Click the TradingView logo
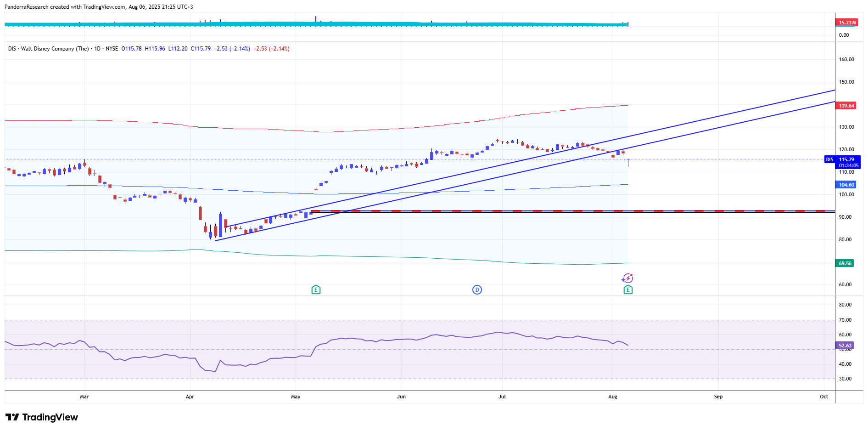Viewport: 868px width, 431px height. [42, 417]
